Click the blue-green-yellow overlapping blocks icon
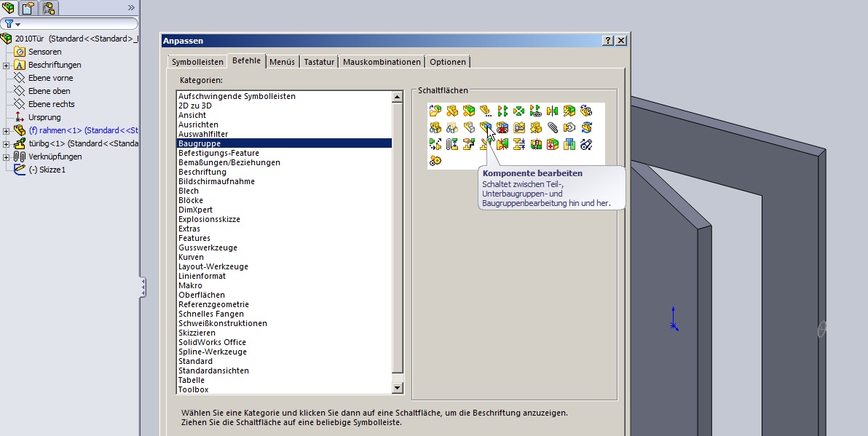Screen dimensions: 868x436 tap(569, 144)
